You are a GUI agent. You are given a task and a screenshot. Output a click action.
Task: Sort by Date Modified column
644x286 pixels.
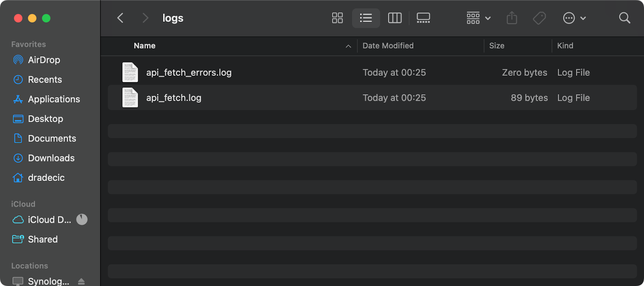pos(388,46)
